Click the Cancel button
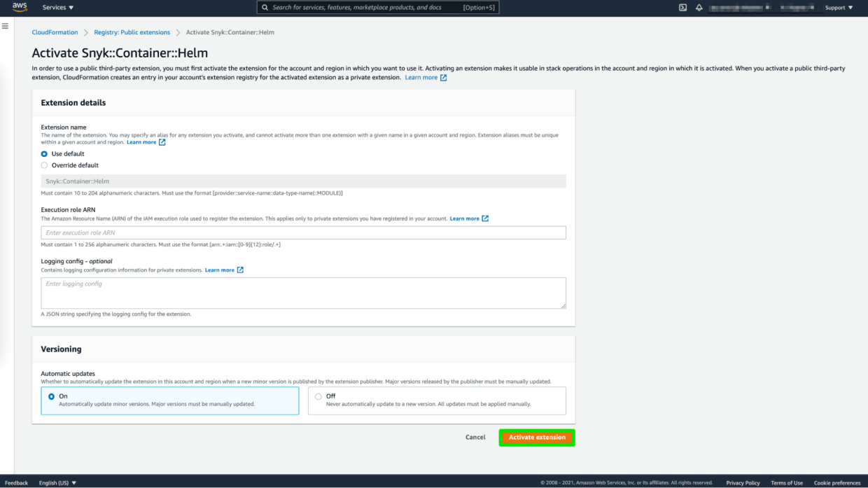 coord(475,438)
